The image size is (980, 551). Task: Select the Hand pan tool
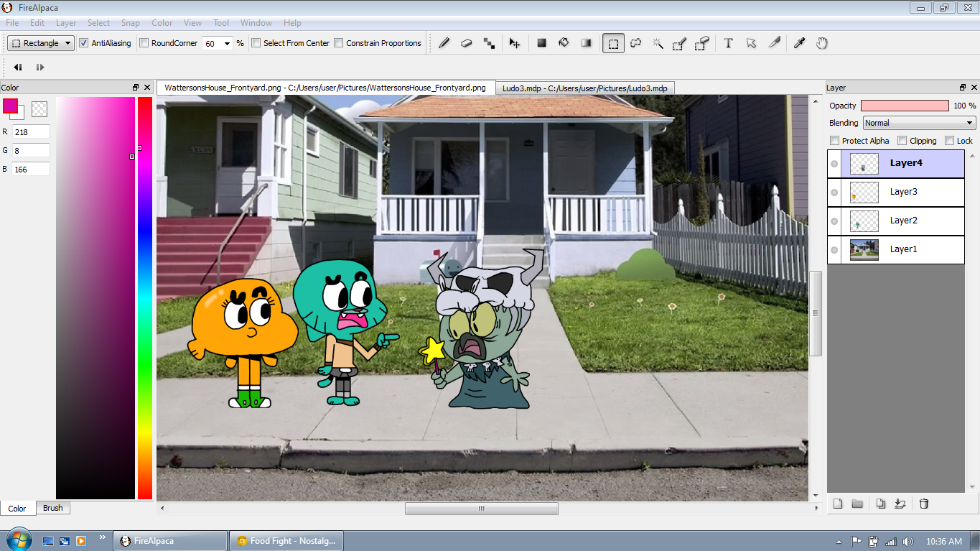(822, 43)
